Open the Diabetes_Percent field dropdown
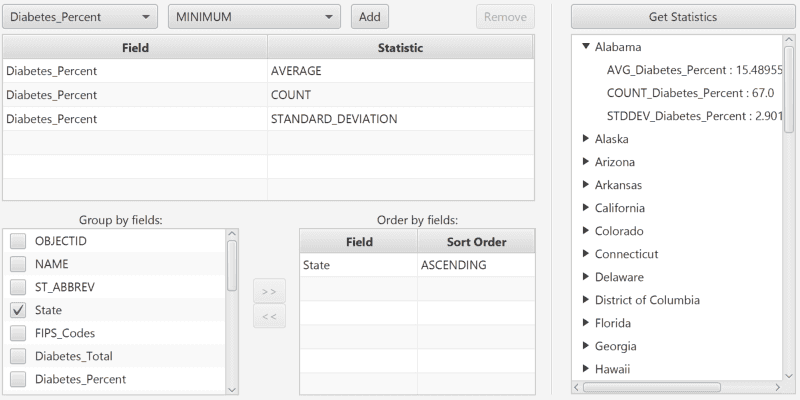 pyautogui.click(x=80, y=17)
